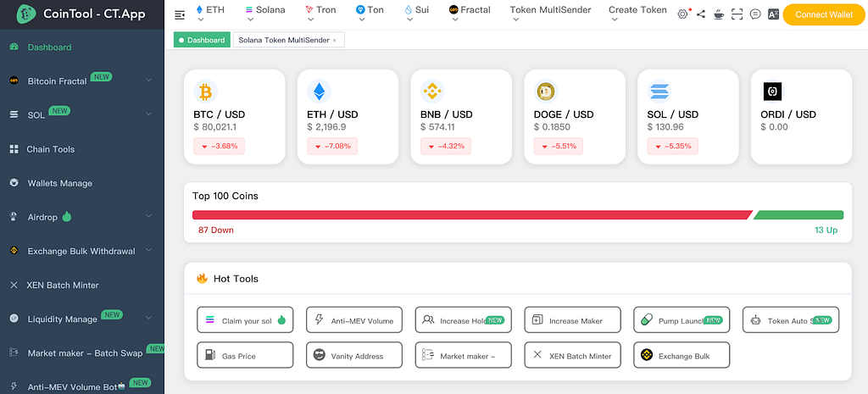Open the Increase Maker hot tool
Viewport: 868px width, 394px height.
coord(572,319)
